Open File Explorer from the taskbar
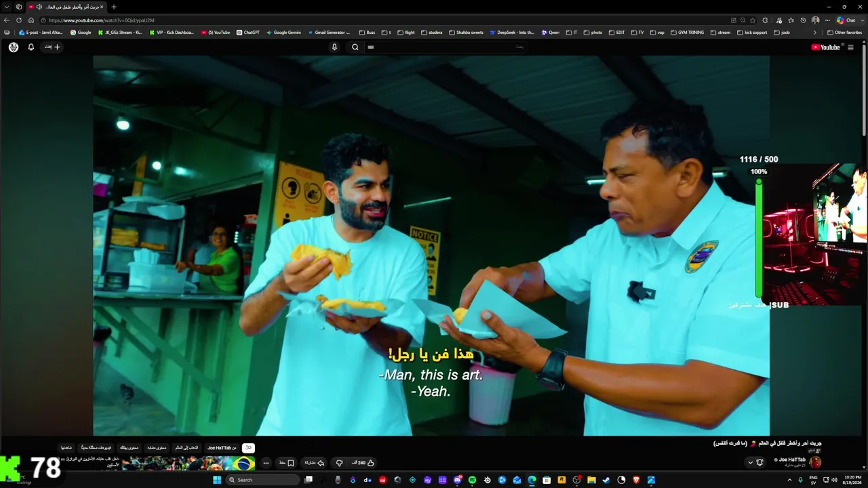This screenshot has width=868, height=488. [591, 480]
